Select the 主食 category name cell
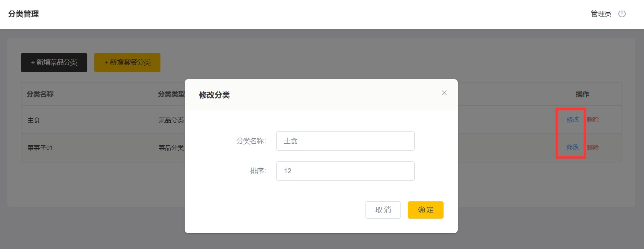 pos(34,120)
